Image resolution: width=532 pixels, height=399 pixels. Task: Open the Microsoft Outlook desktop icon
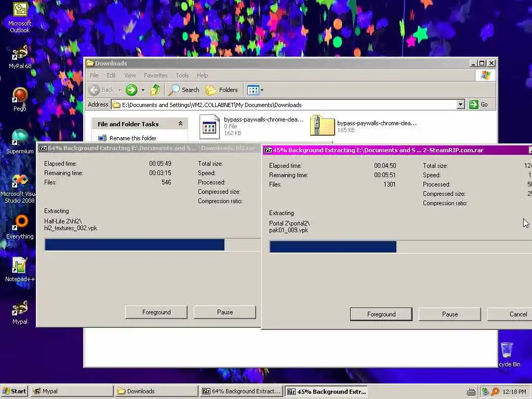(20, 17)
